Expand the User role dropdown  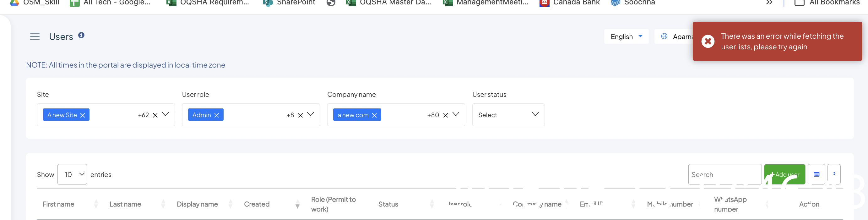pos(311,114)
